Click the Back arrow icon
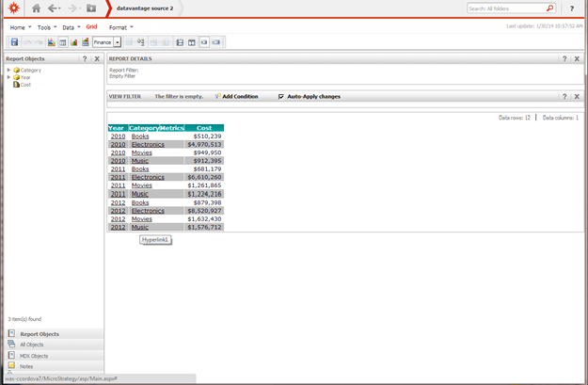 pos(52,8)
